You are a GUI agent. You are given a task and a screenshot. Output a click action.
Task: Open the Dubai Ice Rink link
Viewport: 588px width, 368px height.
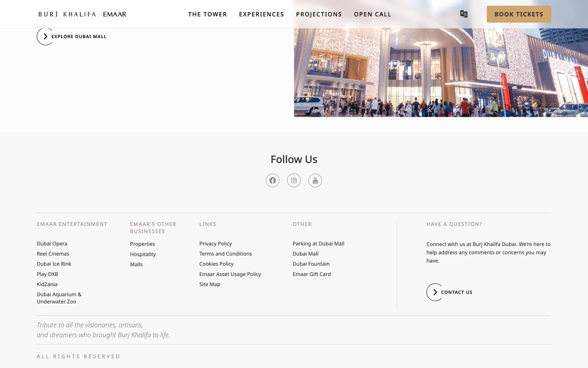[x=54, y=264]
